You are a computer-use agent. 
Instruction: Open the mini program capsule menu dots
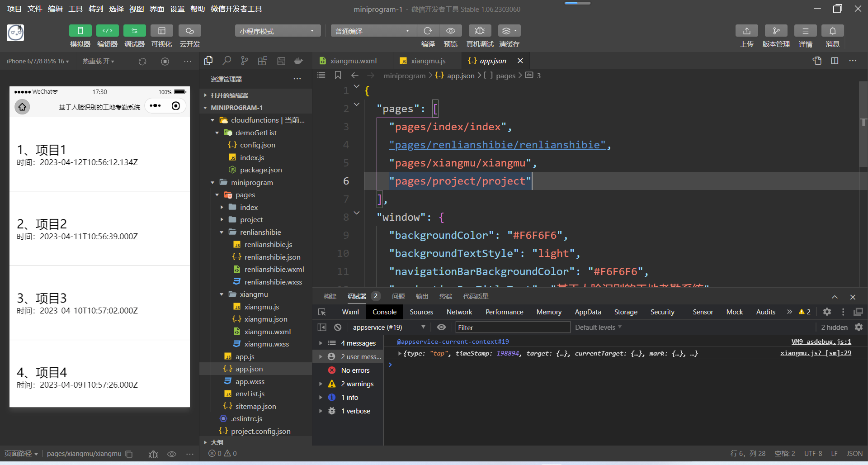click(x=155, y=106)
